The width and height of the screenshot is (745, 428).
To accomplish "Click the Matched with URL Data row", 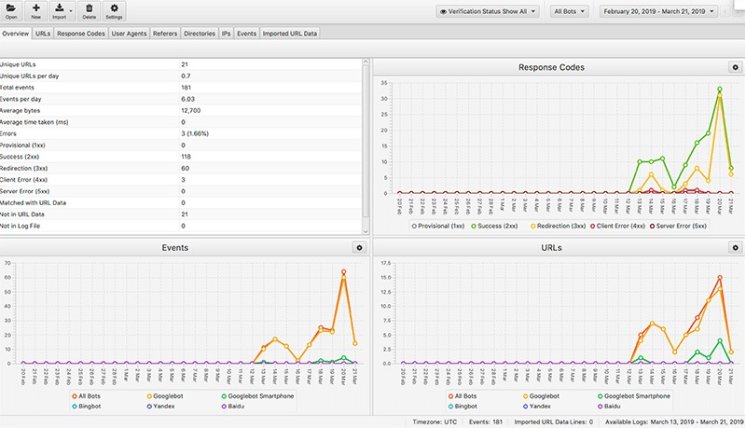I will pos(181,203).
